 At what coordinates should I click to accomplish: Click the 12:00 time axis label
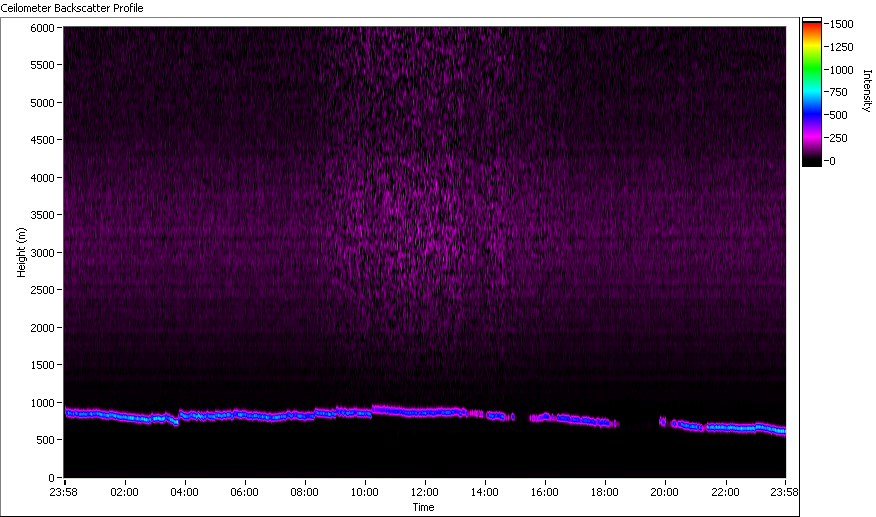click(x=425, y=492)
